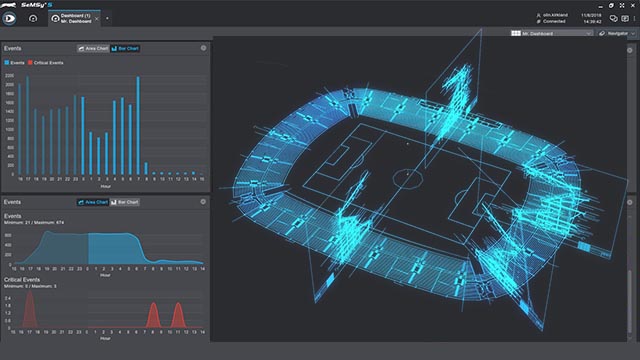Click the Navigator link icon
The image size is (640, 360).
click(602, 33)
